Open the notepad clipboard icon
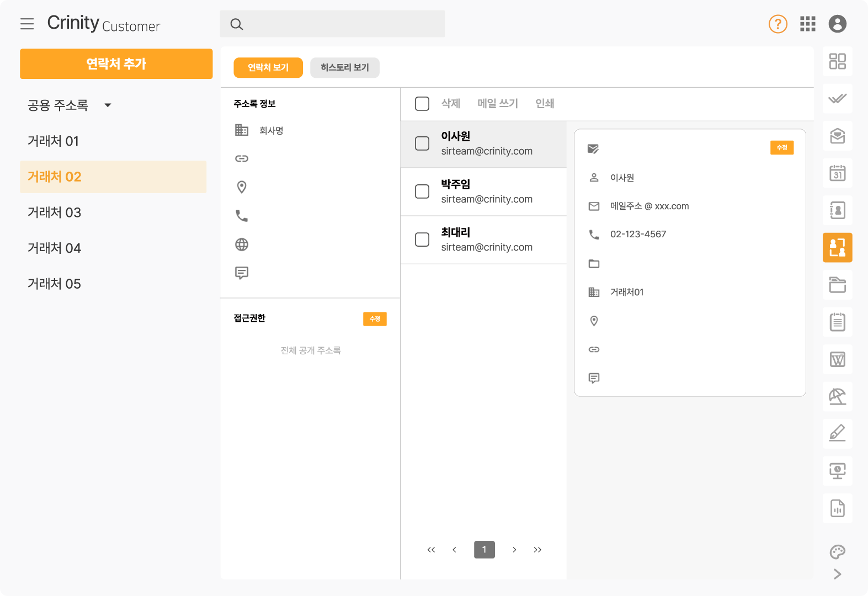The image size is (868, 596). [x=838, y=322]
